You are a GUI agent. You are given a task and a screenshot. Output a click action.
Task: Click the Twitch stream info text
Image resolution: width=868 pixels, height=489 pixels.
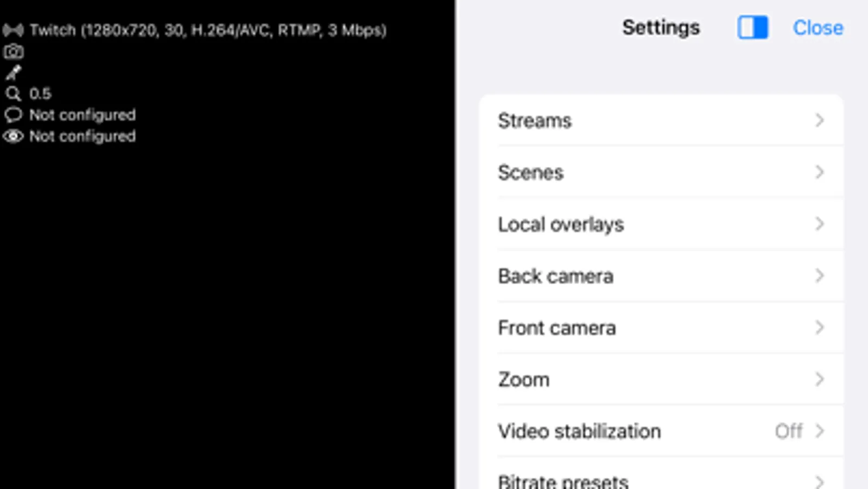click(x=208, y=30)
